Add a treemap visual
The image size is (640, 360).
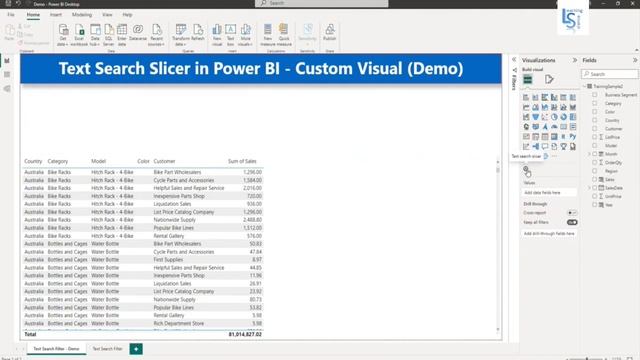click(573, 117)
